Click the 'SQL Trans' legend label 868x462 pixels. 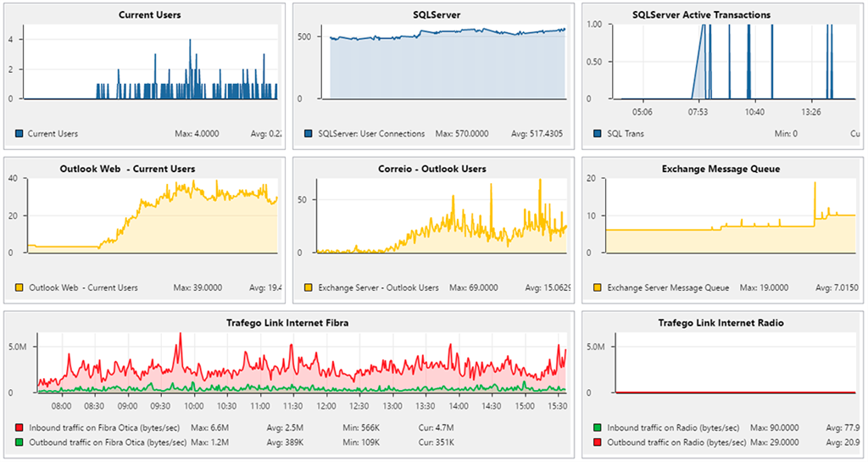click(626, 133)
